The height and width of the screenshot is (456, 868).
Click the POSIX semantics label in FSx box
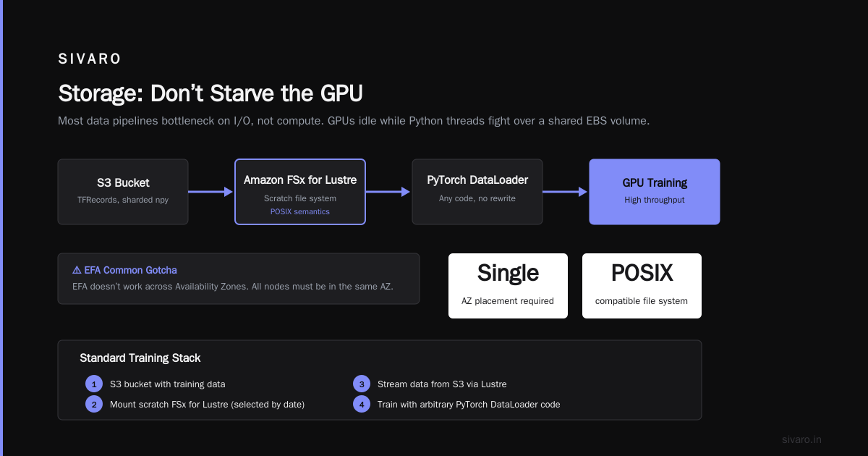(300, 211)
